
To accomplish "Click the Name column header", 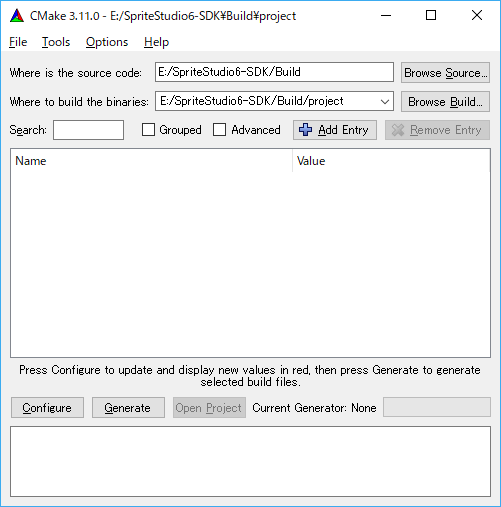I will pyautogui.click(x=152, y=161).
